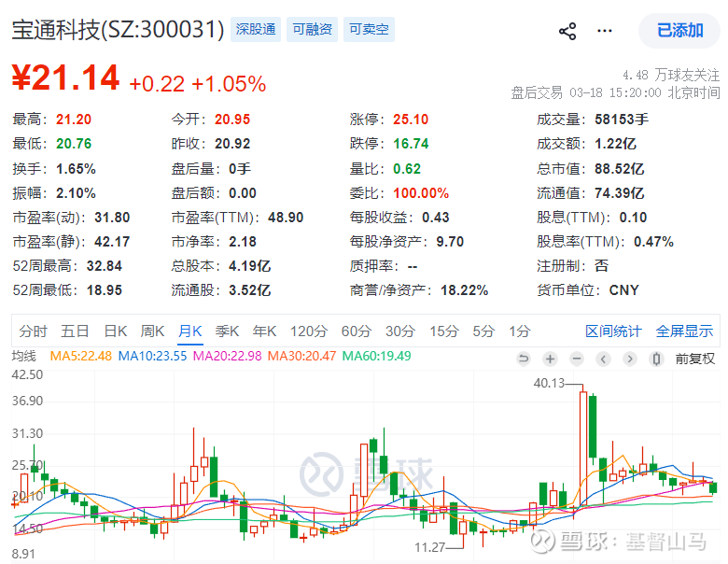Click the 股息率(TTM) value 0.47%

point(653,242)
